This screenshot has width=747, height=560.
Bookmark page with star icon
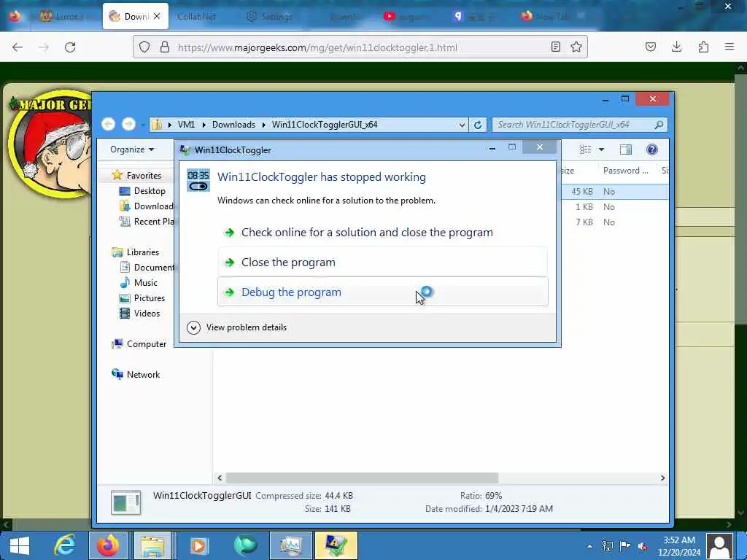pyautogui.click(x=576, y=47)
